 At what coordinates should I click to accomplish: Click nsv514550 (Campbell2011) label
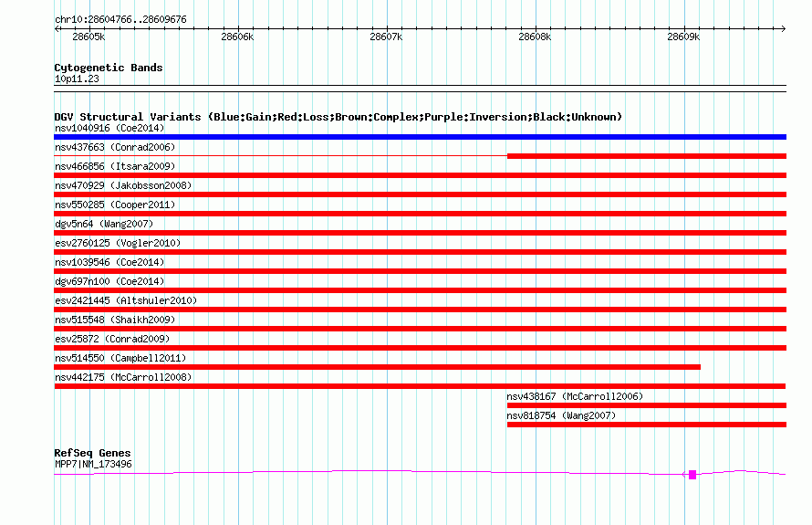click(x=120, y=358)
